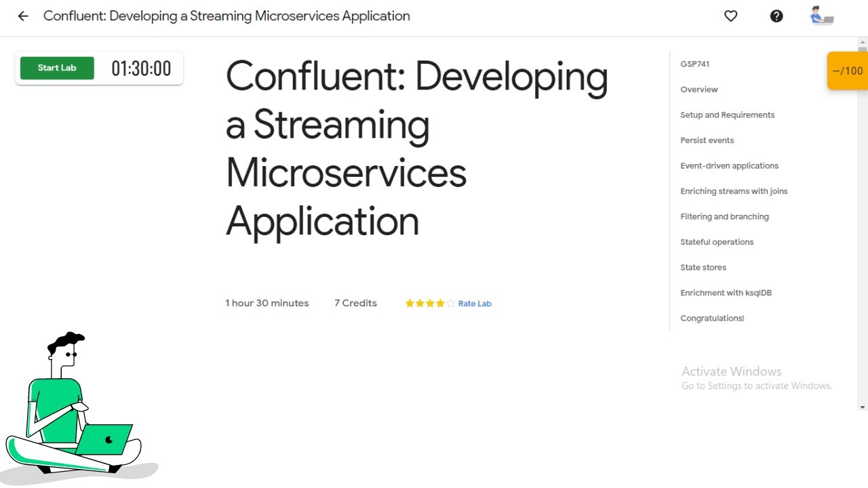The width and height of the screenshot is (868, 488).
Task: Click the header title 'Confluent: Developing a Streaming Microservices Application'
Action: click(x=226, y=16)
